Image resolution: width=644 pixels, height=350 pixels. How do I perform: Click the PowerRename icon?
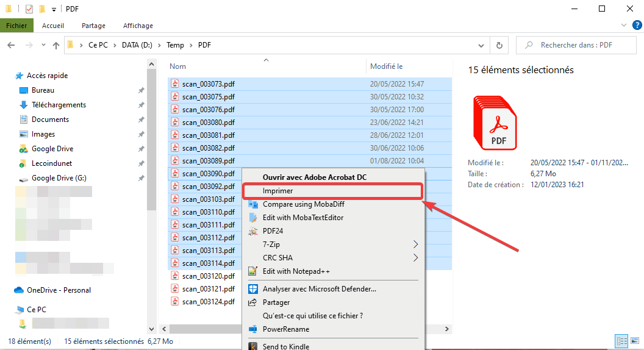click(252, 329)
